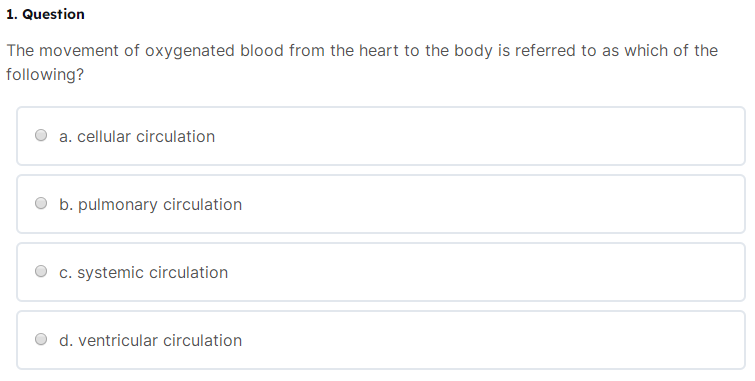This screenshot has height=381, width=755.
Task: Click the "b. pulmonary circulation" answer label
Action: 150,204
